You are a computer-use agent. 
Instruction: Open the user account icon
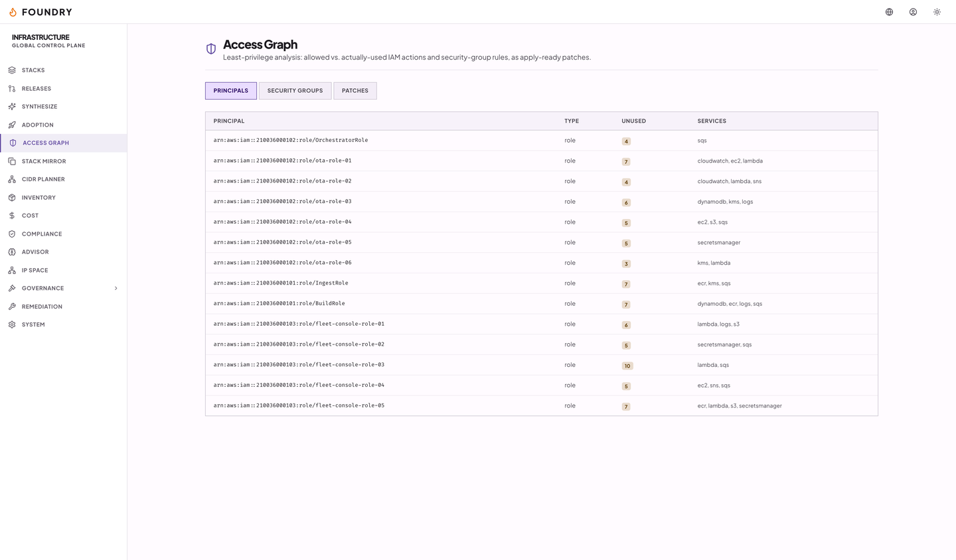[x=914, y=12]
